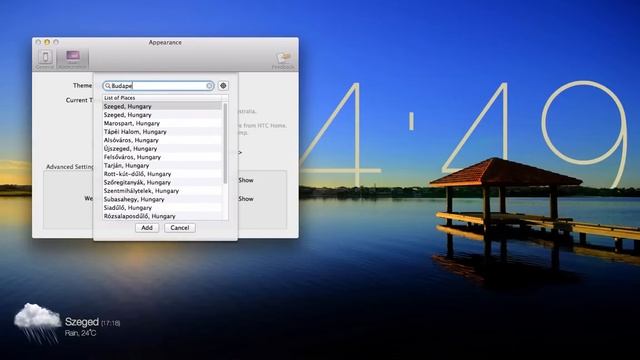Pick Rózsalaposdűlő, Hungary
The width and height of the screenshot is (640, 360).
click(x=162, y=216)
